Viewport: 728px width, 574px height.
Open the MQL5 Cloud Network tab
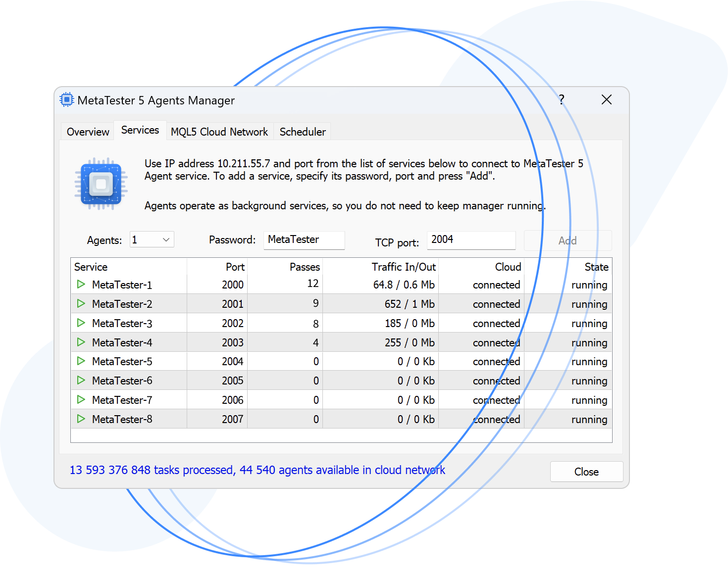pos(219,132)
